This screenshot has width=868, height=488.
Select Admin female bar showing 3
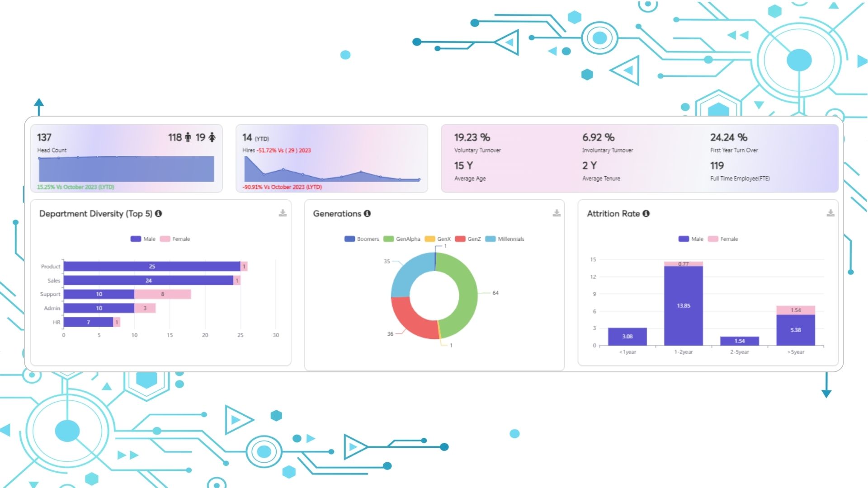point(145,308)
